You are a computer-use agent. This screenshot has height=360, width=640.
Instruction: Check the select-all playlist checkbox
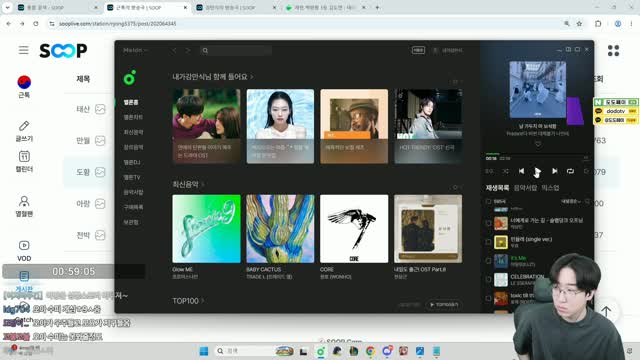pyautogui.click(x=488, y=201)
